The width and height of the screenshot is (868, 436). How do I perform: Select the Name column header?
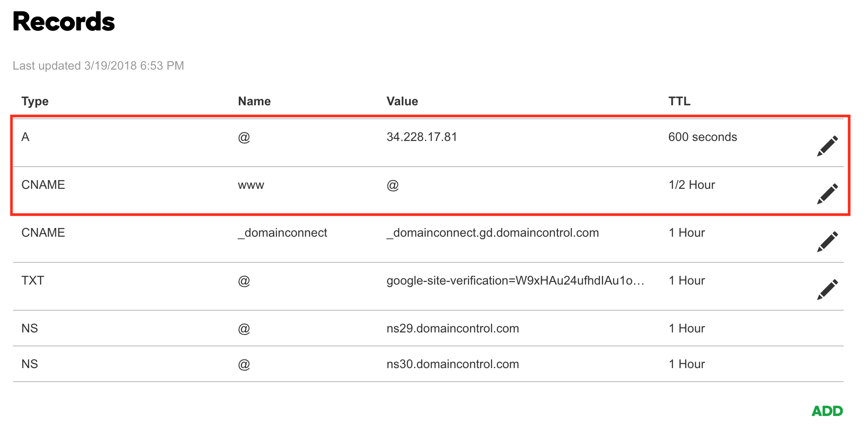point(254,101)
